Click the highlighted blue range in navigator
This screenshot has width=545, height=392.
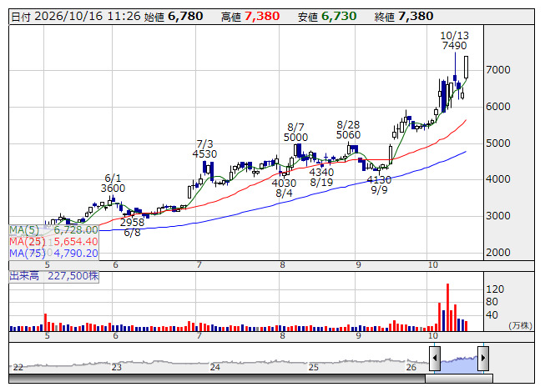click(x=459, y=364)
